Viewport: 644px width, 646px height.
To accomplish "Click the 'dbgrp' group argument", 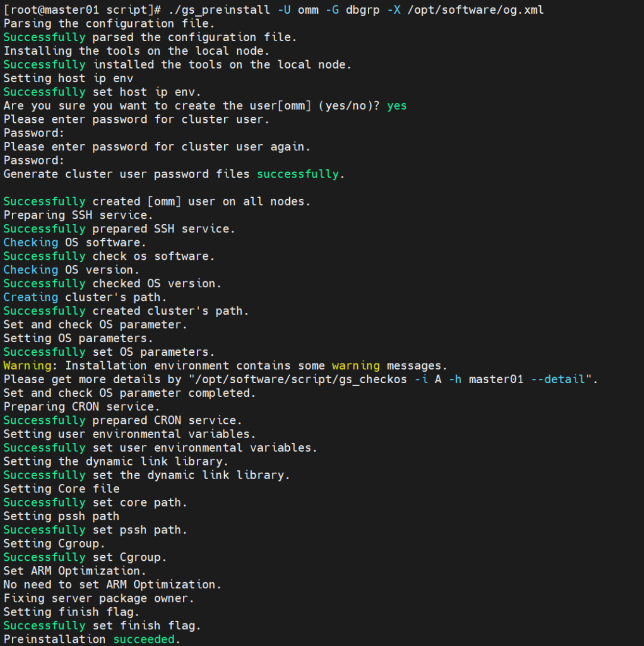I will pyautogui.click(x=363, y=10).
